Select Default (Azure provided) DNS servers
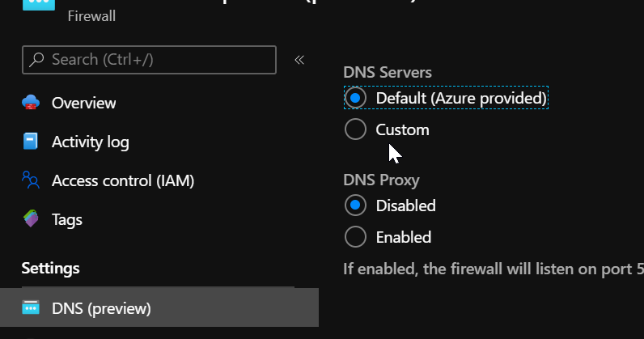The image size is (644, 339). tap(355, 98)
